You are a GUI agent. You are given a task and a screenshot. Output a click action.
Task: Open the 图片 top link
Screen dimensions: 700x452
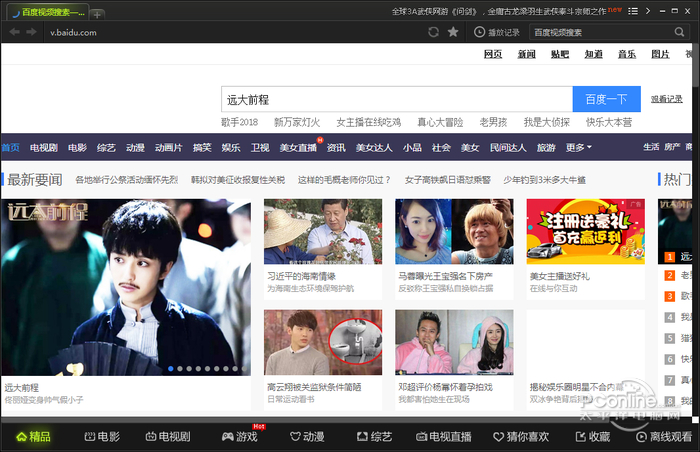(660, 54)
